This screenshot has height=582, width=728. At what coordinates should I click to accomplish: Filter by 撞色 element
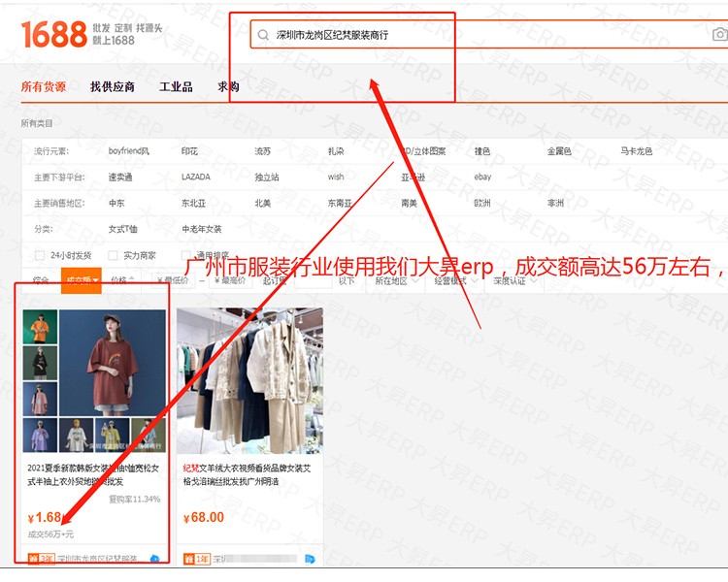481,151
